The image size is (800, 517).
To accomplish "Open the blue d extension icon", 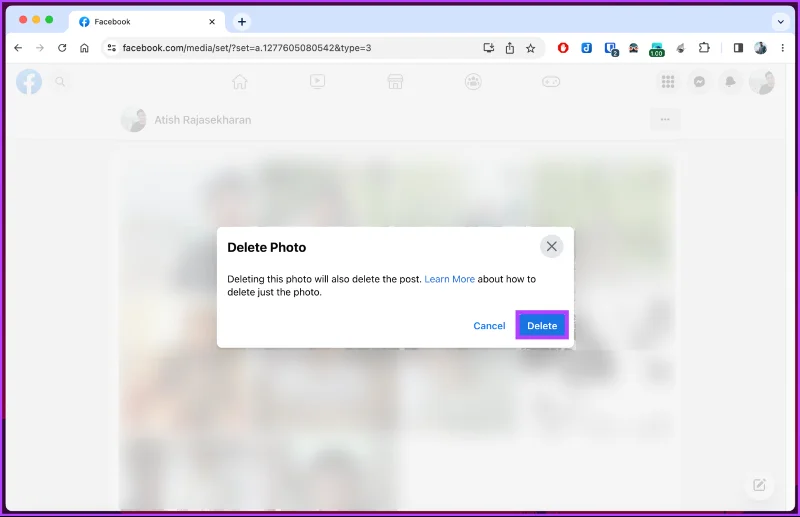I will pyautogui.click(x=586, y=48).
